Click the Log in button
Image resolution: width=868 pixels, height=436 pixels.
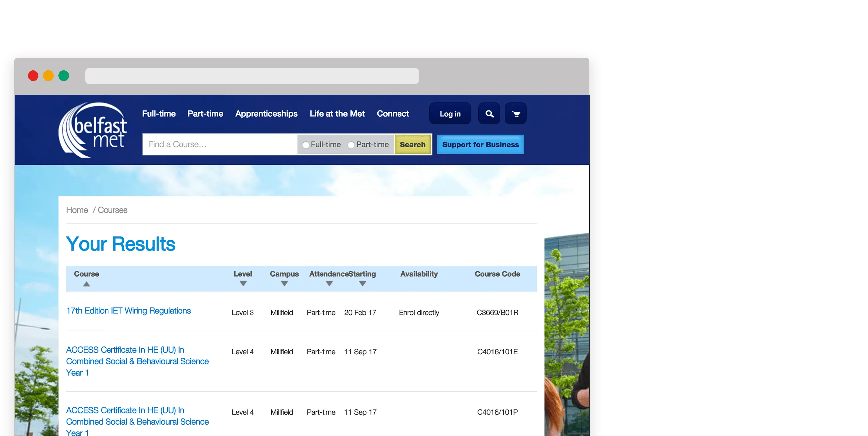tap(450, 113)
